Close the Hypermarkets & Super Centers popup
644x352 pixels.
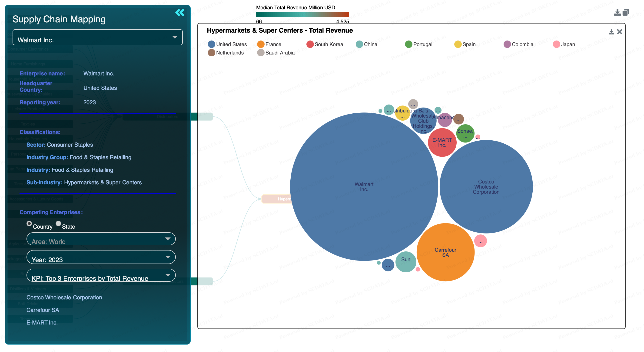click(620, 32)
